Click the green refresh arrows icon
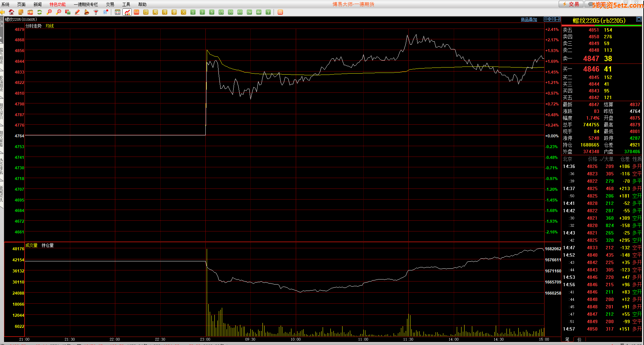Image resolution: width=644 pixels, height=345 pixels. pos(40,12)
